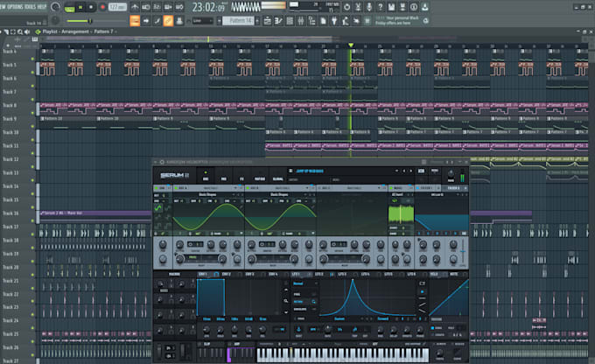Screen dimensions: 595x364
Task: Click the playlist speaker playback icon
Action: (x=27, y=31)
